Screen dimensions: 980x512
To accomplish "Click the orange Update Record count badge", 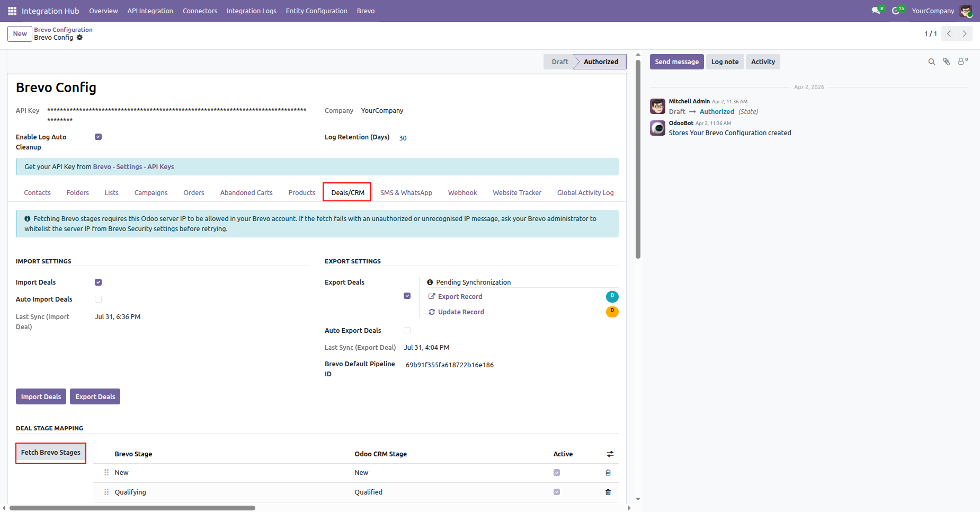I will (x=612, y=312).
